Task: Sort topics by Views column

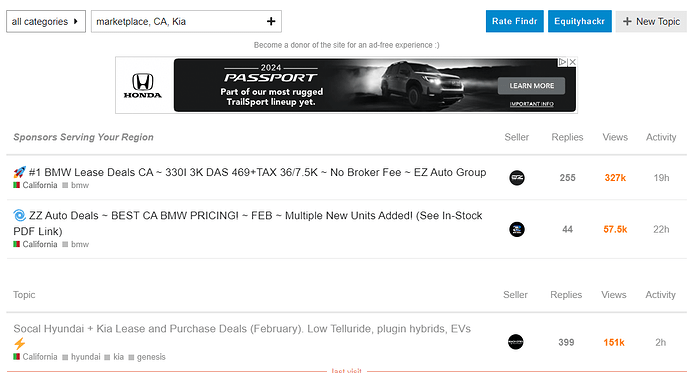Action: coord(613,295)
